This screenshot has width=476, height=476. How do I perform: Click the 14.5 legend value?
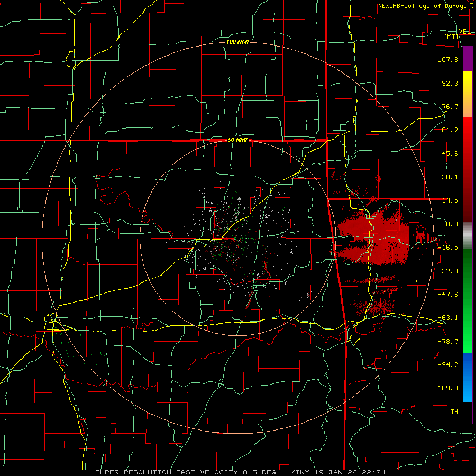click(x=450, y=200)
